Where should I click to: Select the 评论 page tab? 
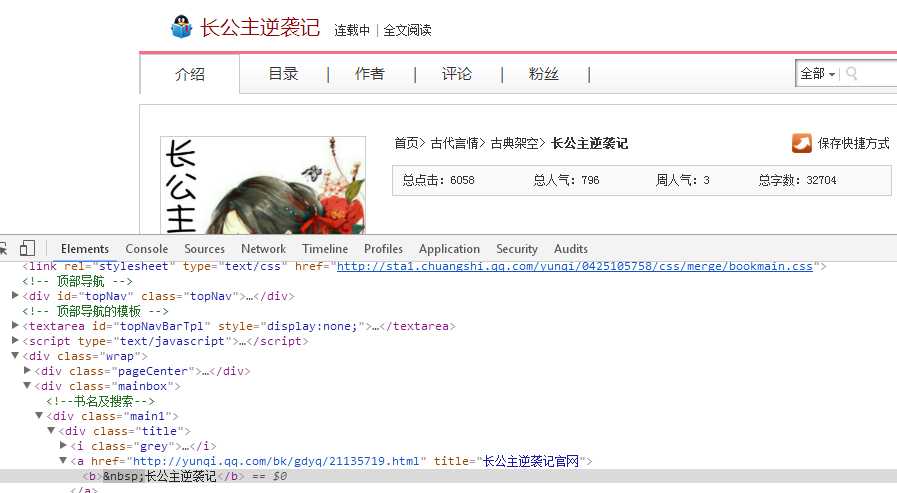(x=457, y=74)
